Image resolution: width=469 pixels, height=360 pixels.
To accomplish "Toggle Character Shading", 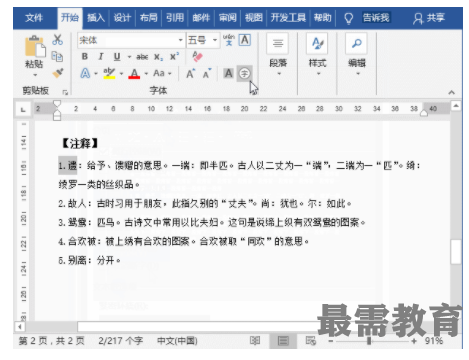I will point(228,73).
